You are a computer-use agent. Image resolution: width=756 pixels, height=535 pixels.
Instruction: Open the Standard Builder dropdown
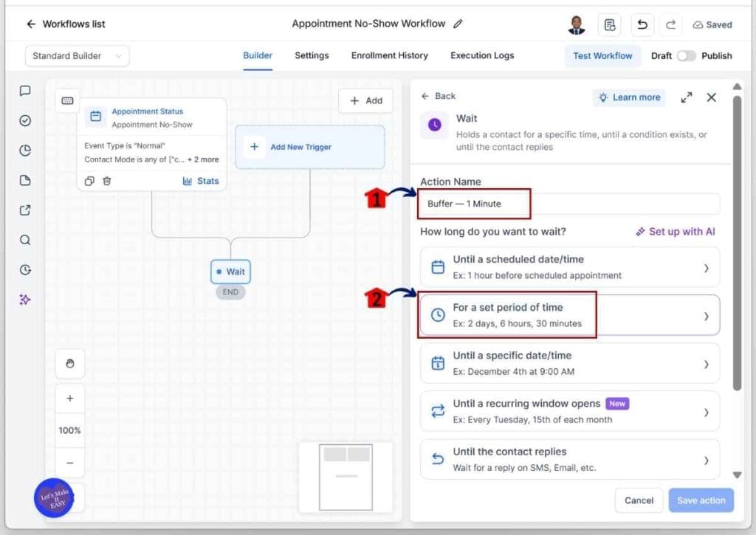coord(77,56)
